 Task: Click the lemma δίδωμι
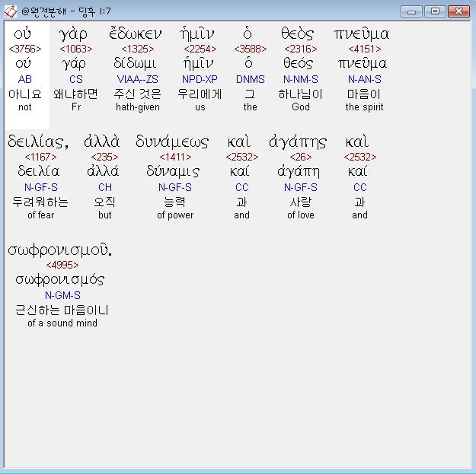[x=135, y=63]
